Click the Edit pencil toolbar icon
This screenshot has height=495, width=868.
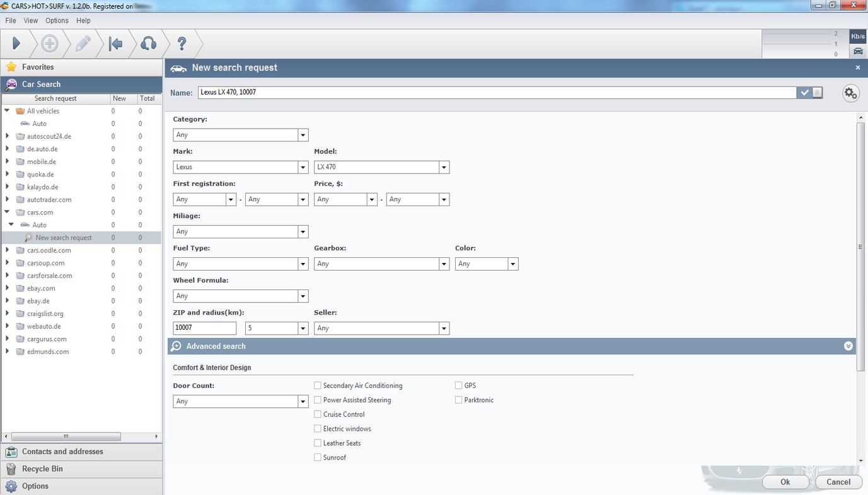coord(83,44)
